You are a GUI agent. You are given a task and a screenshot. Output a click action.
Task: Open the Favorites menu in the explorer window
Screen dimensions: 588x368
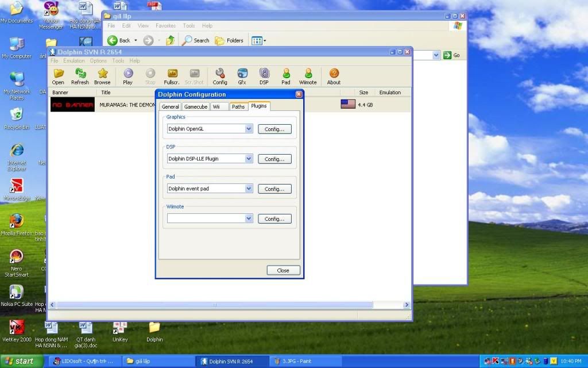[x=166, y=25]
